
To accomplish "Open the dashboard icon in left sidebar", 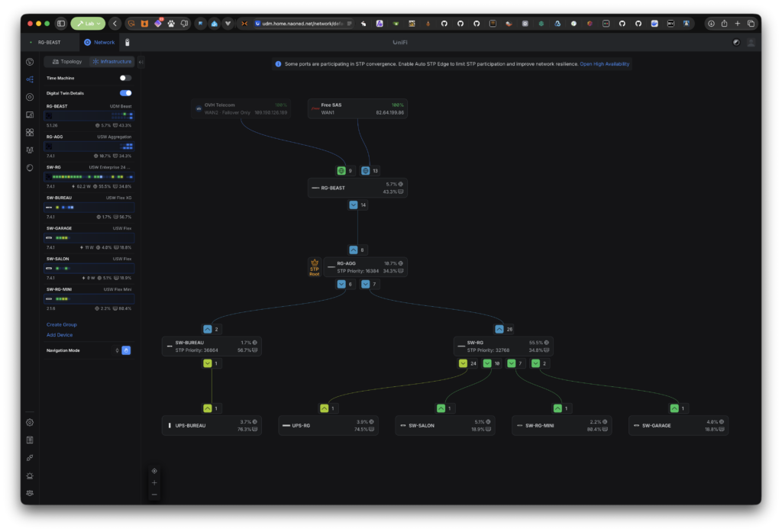I will pos(30,62).
